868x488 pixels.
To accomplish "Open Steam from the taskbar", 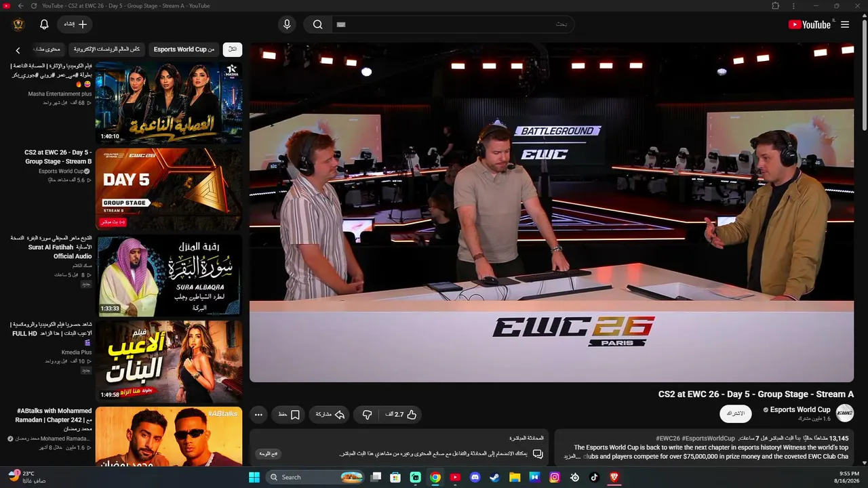I will (495, 477).
